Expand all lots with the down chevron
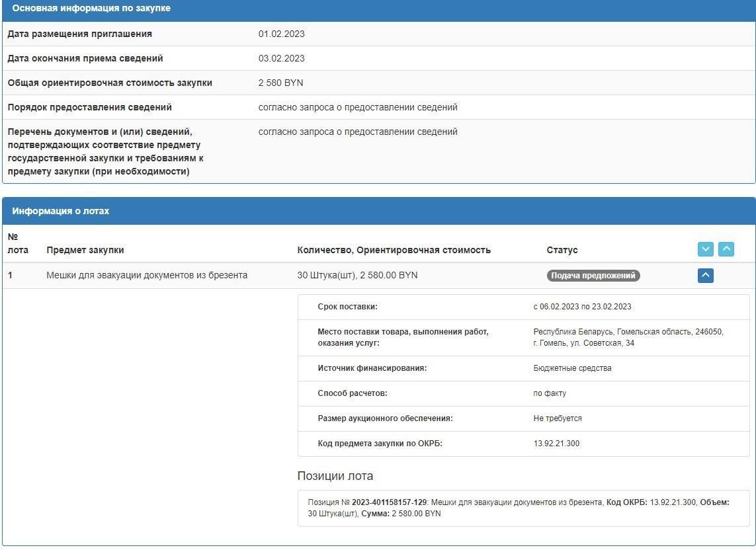Image resolution: width=756 pixels, height=550 pixels. tap(706, 249)
